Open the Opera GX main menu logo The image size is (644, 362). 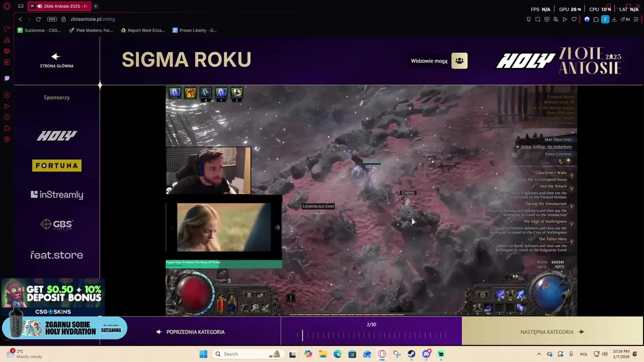pos(7,7)
